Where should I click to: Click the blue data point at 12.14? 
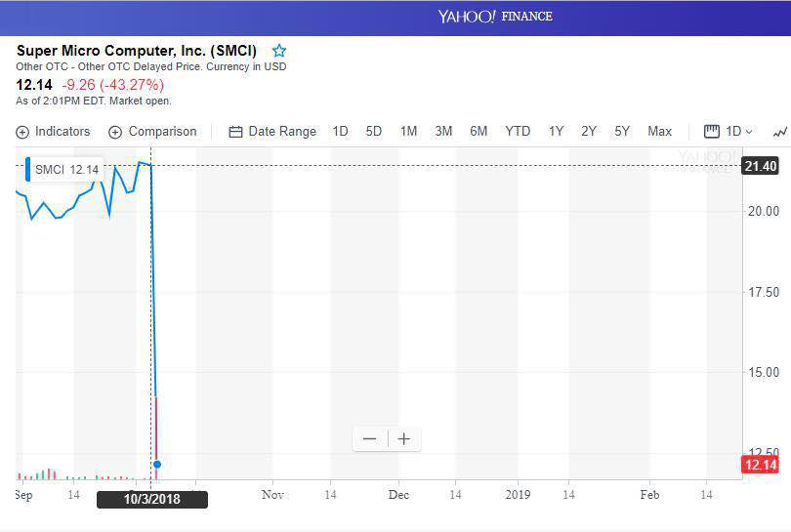(157, 465)
